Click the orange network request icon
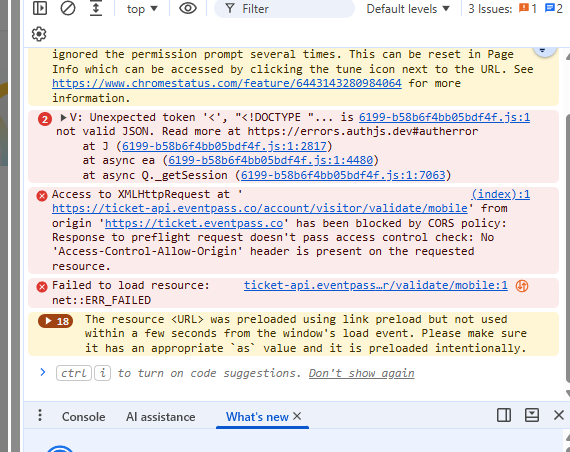 (x=522, y=286)
